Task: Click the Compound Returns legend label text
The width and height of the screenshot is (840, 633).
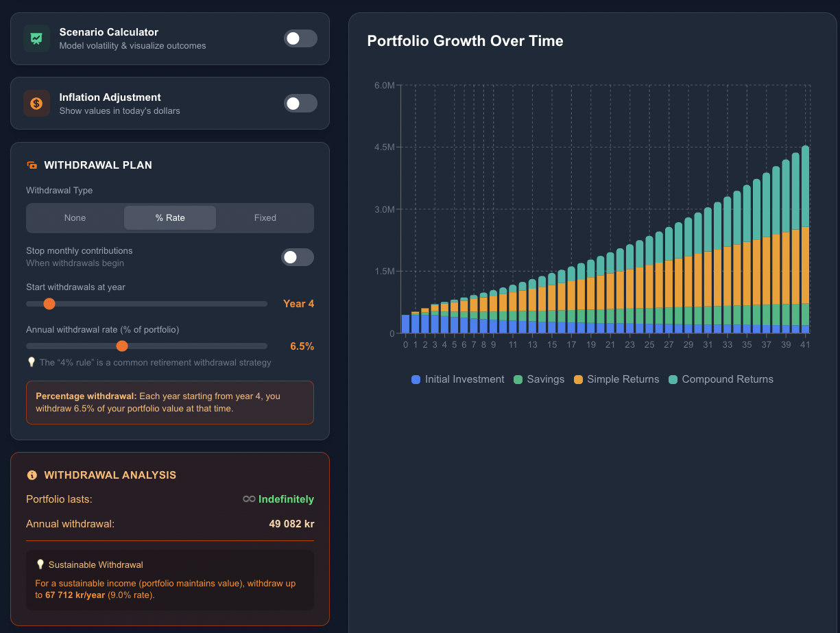Action: click(728, 379)
